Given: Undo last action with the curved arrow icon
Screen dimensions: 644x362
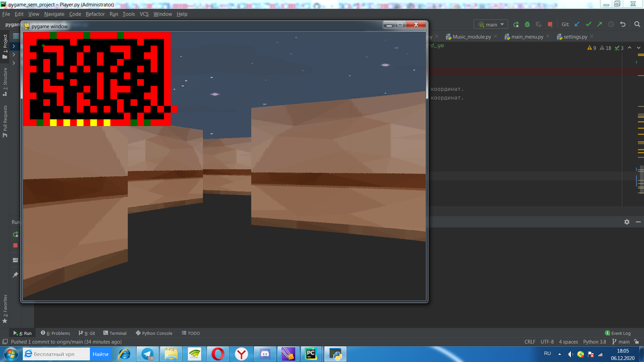Looking at the screenshot, I should 623,24.
